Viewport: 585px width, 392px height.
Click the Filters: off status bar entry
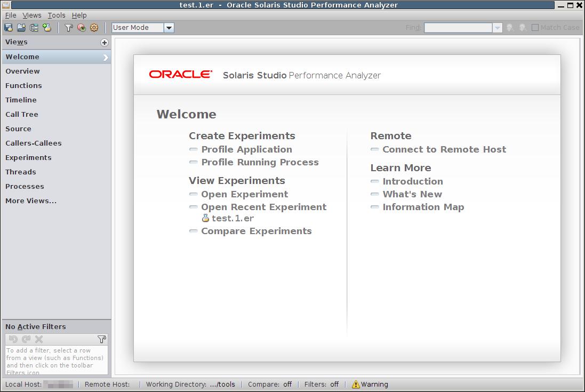pyautogui.click(x=321, y=384)
